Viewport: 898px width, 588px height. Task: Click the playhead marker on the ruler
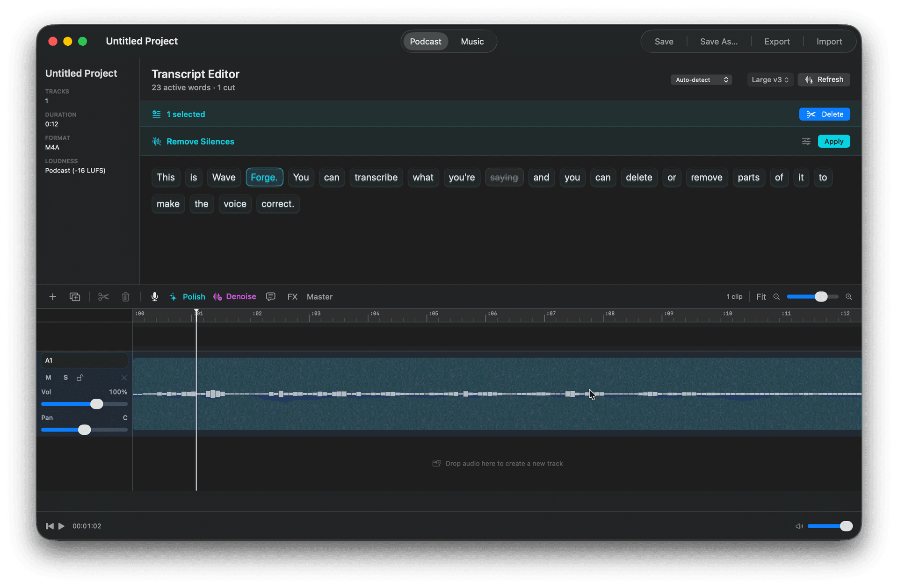196,312
